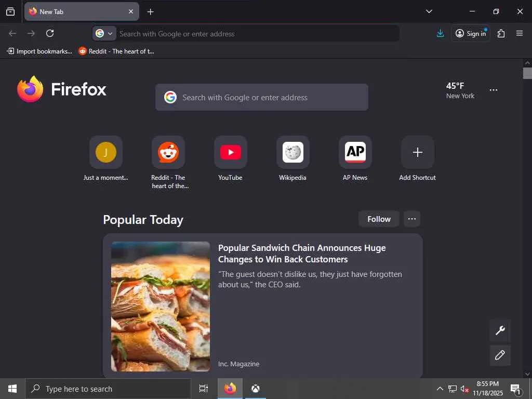Click Import bookmarks in bookmarks toolbar

pyautogui.click(x=39, y=51)
